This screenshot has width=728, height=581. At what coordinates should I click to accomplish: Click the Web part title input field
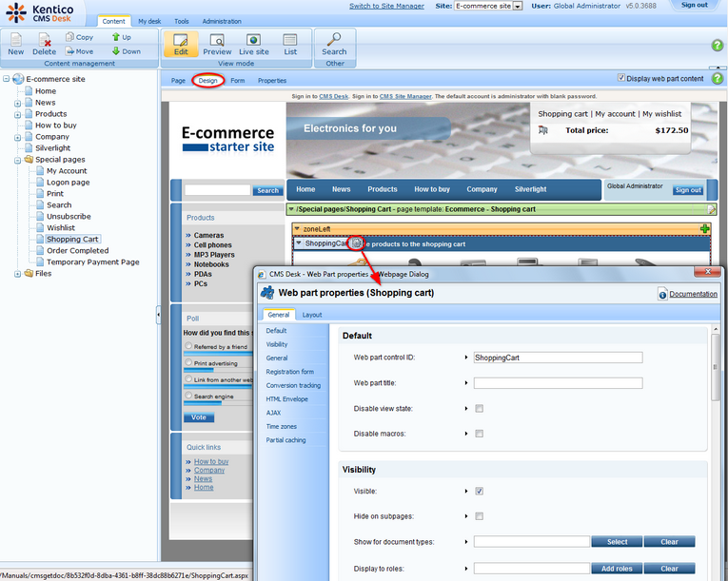[558, 383]
